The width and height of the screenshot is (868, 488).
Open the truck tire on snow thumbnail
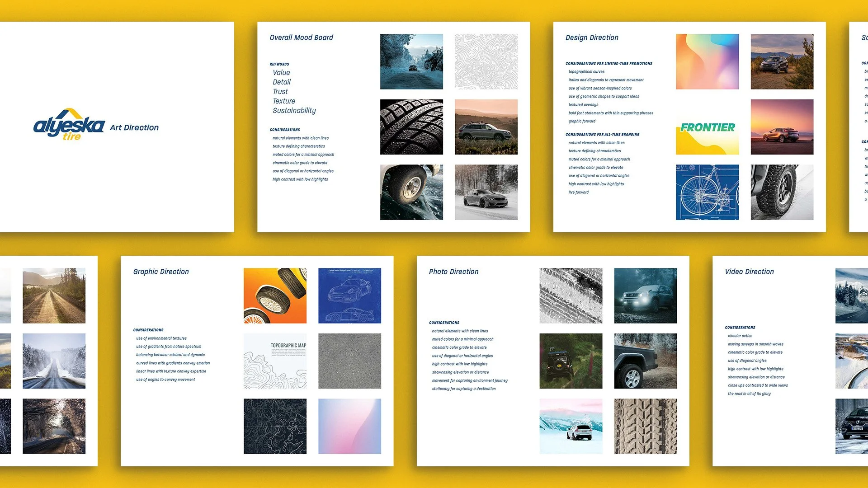tap(782, 192)
